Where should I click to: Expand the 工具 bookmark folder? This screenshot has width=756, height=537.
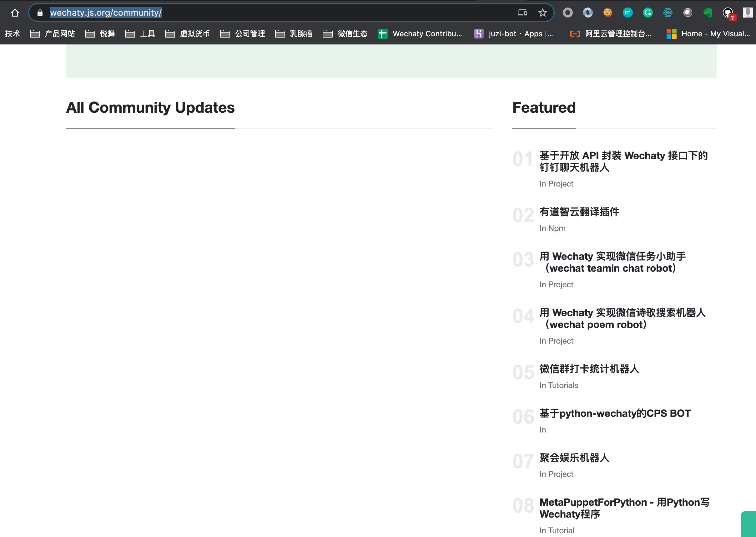tap(140, 33)
